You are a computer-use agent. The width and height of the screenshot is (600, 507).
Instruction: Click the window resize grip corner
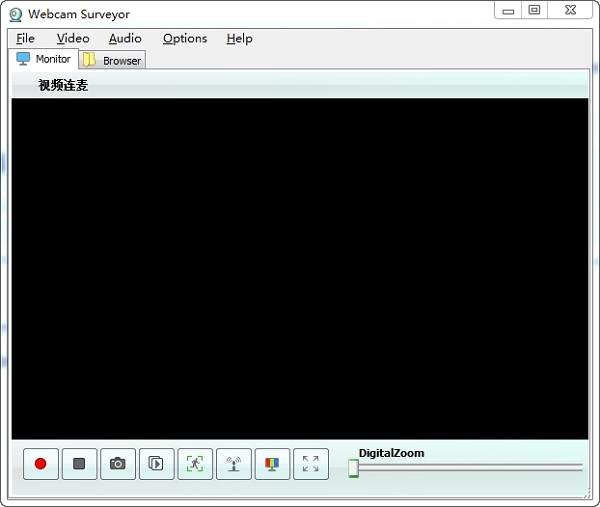[x=587, y=494]
